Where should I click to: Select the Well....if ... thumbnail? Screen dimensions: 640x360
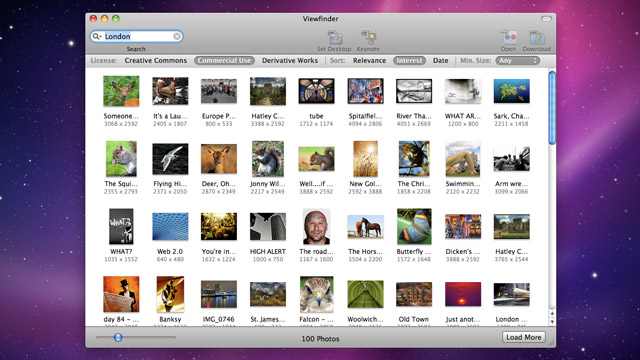(316, 159)
